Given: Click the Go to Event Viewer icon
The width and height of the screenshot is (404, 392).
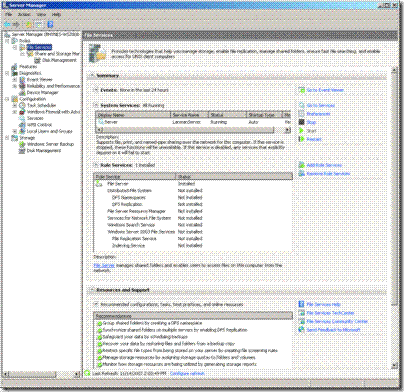Looking at the screenshot, I should [x=302, y=90].
